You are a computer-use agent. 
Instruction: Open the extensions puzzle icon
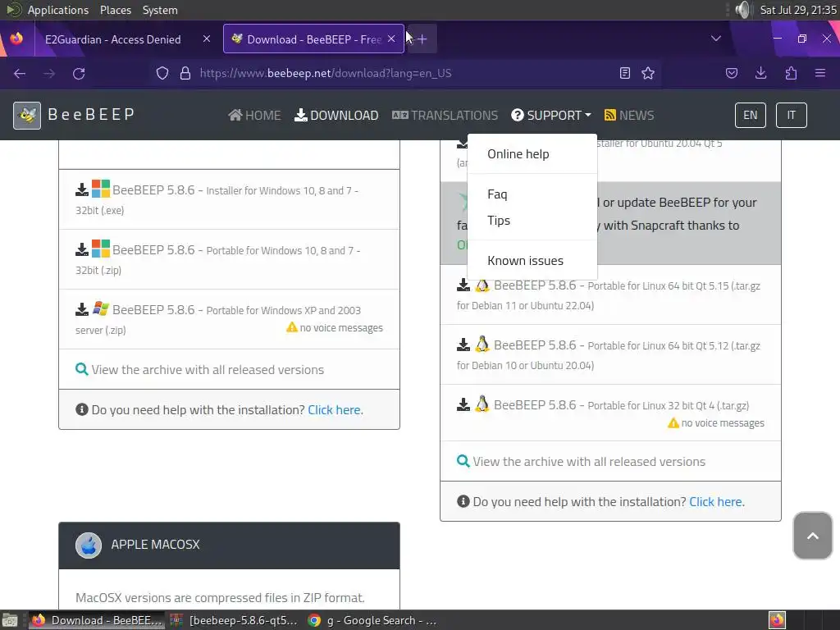pyautogui.click(x=791, y=73)
